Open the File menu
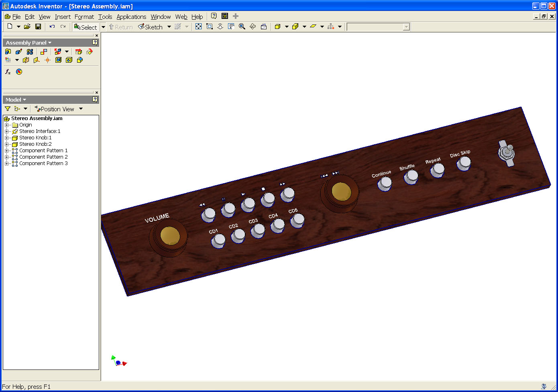The image size is (558, 392). click(16, 16)
